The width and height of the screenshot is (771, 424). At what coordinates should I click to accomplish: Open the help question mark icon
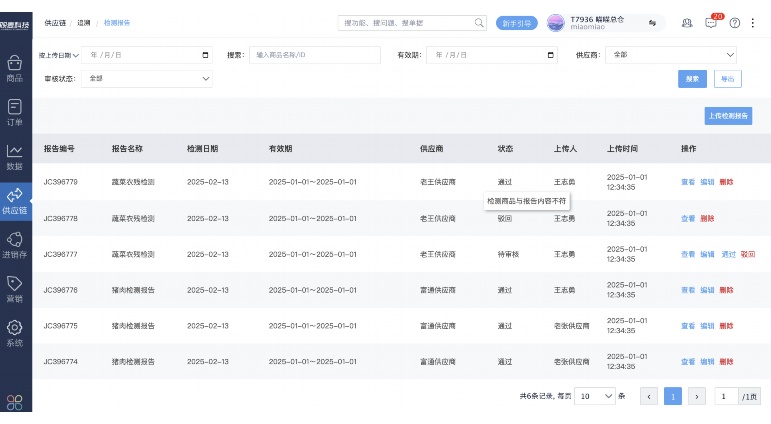[x=735, y=23]
